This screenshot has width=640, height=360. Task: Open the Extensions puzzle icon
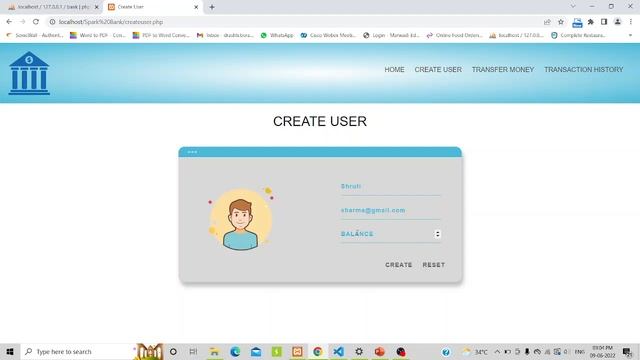click(591, 22)
